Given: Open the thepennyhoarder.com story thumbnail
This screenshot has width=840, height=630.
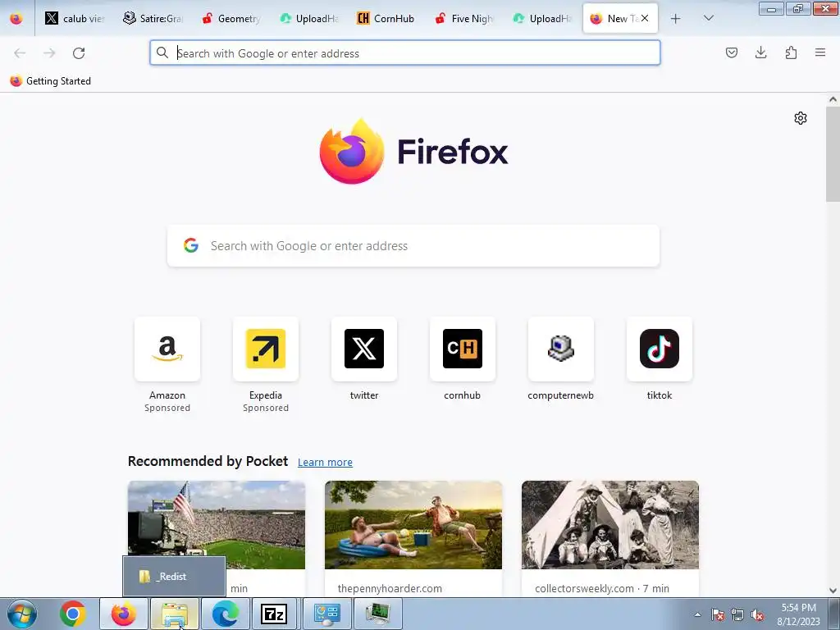Looking at the screenshot, I should click(413, 524).
